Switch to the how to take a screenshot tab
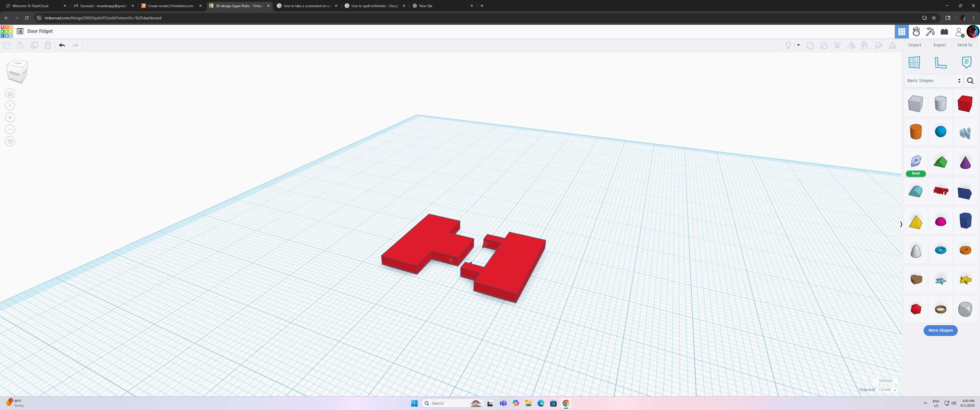This screenshot has width=980, height=410. click(x=307, y=6)
